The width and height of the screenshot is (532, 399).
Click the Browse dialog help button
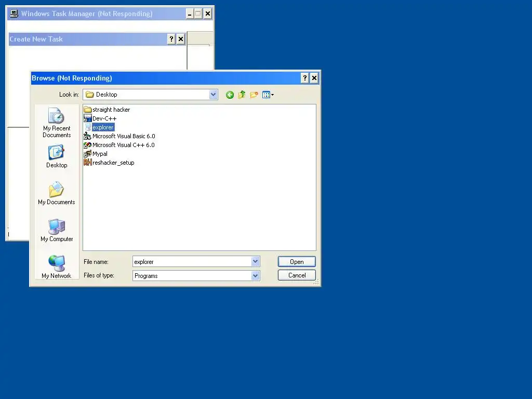click(x=304, y=78)
